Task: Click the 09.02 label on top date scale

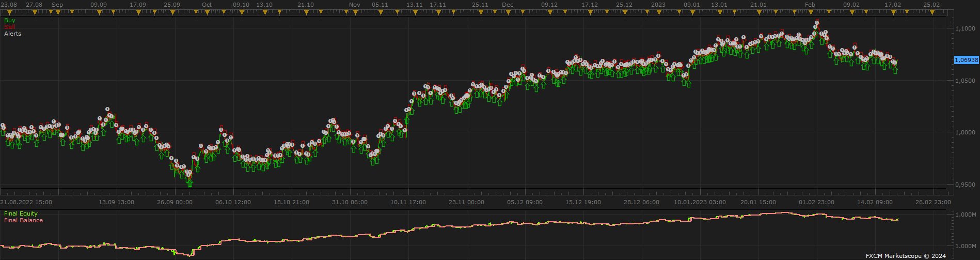Action: (x=851, y=5)
